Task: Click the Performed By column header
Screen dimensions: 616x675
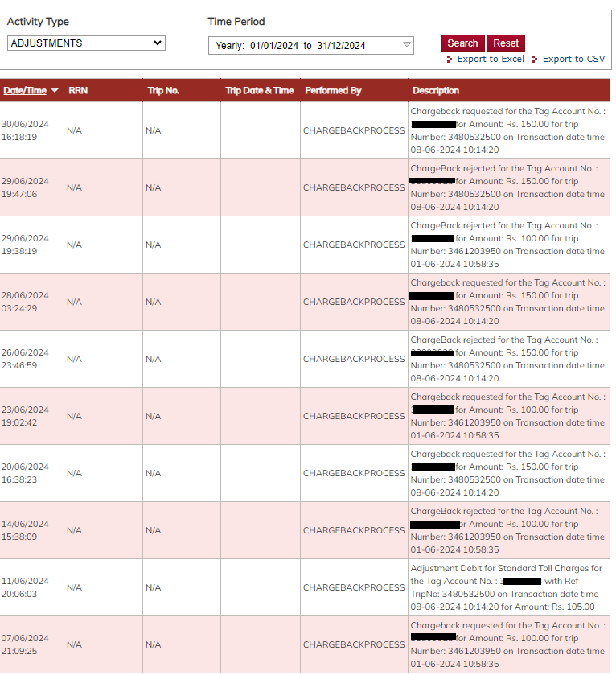Action: (x=333, y=90)
